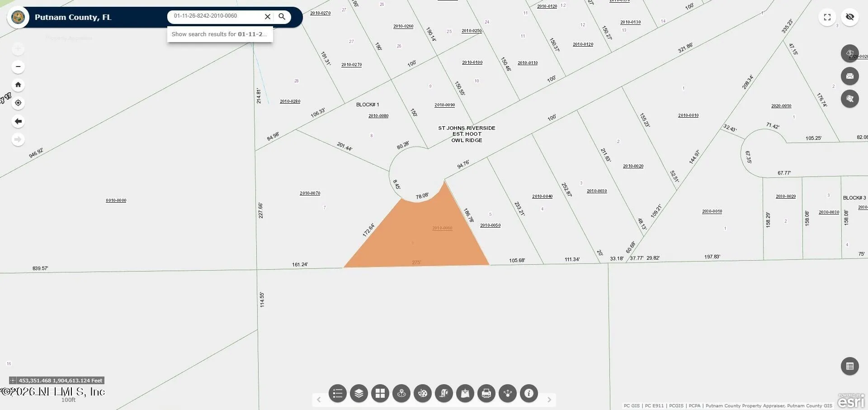
Task: Click the 197.83' lot dimension
Action: (712, 257)
